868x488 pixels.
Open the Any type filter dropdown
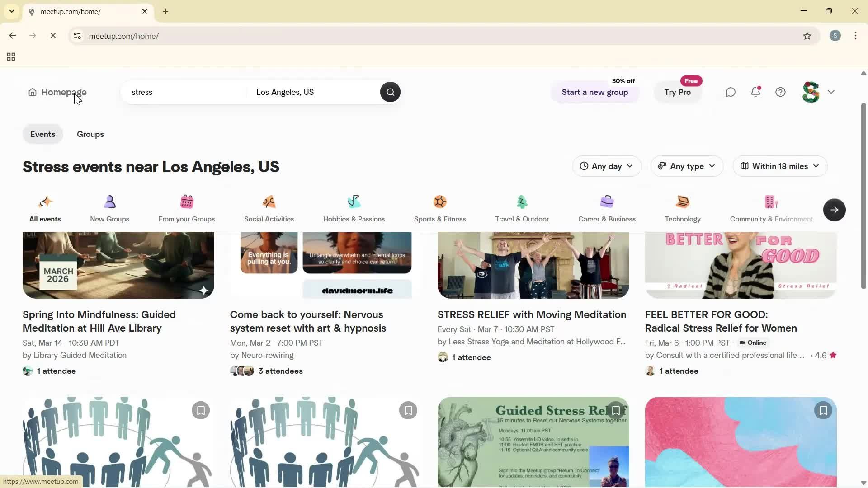click(x=686, y=166)
